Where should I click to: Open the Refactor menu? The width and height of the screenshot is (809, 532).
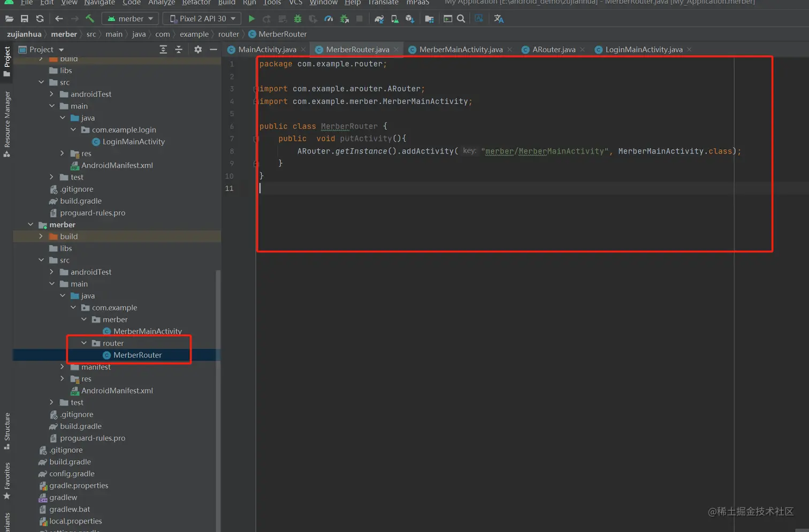point(196,3)
